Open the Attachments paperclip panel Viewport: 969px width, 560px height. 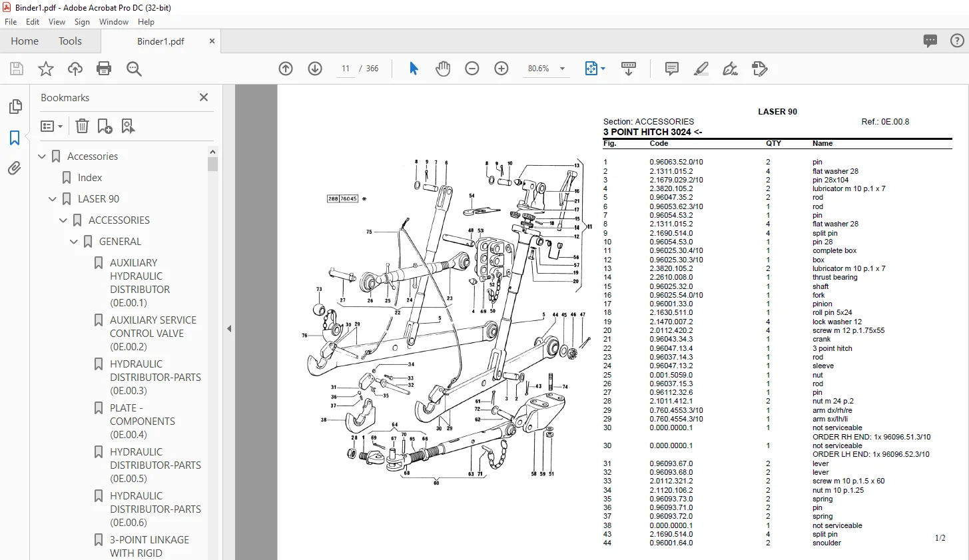point(15,168)
